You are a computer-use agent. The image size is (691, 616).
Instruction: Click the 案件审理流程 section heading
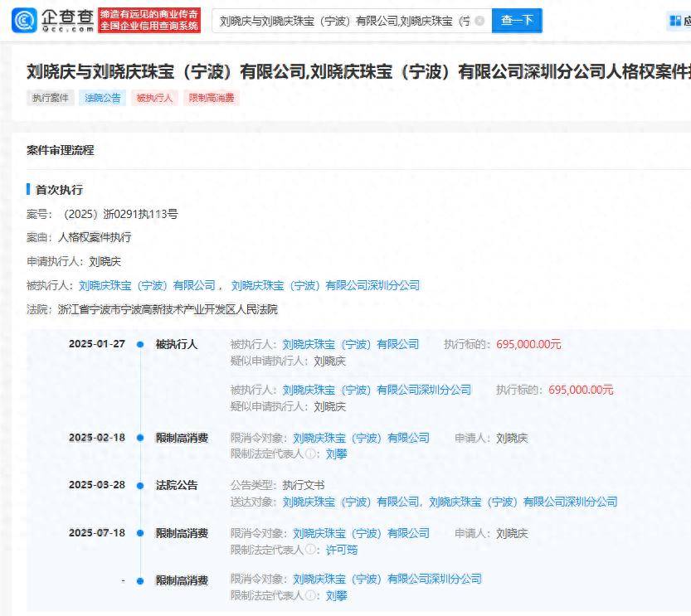click(x=61, y=150)
